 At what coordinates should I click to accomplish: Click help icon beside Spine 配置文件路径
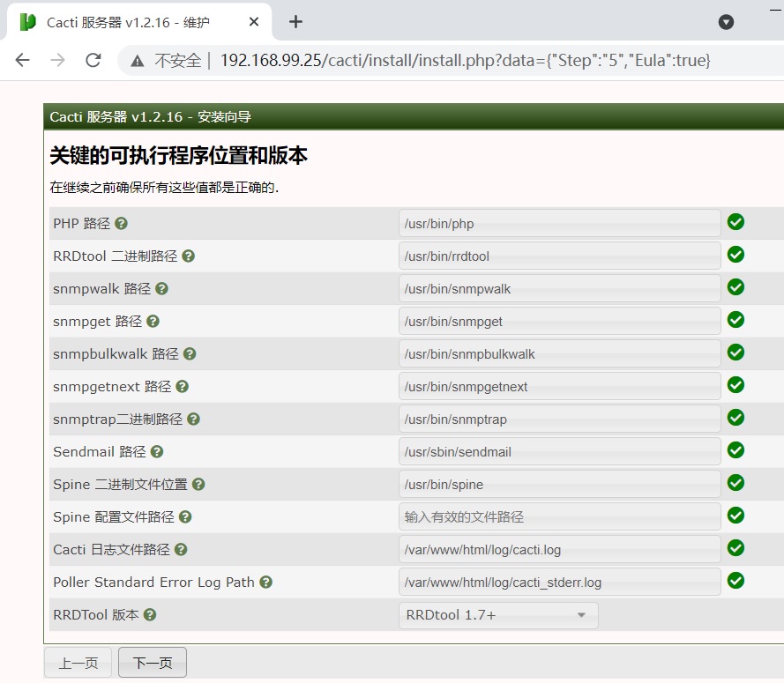coord(185,517)
